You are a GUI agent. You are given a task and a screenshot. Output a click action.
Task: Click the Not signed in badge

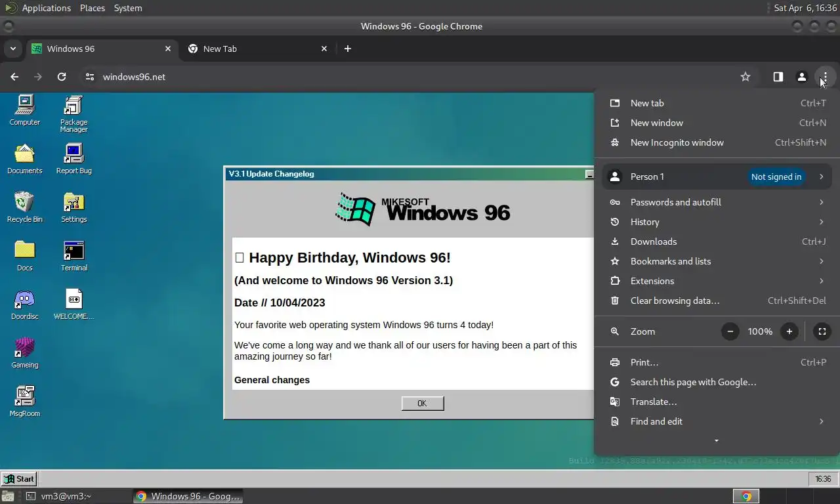click(776, 177)
